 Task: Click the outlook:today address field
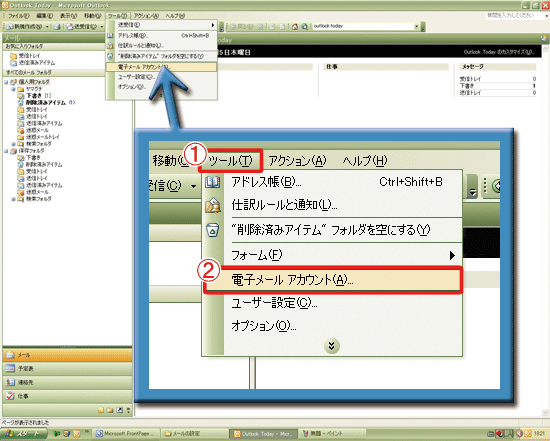click(363, 26)
